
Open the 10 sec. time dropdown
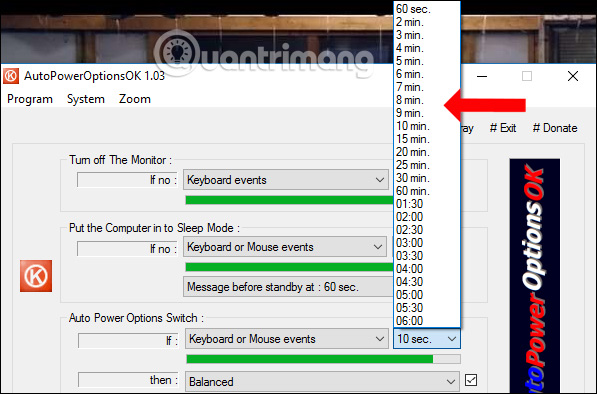[x=427, y=339]
